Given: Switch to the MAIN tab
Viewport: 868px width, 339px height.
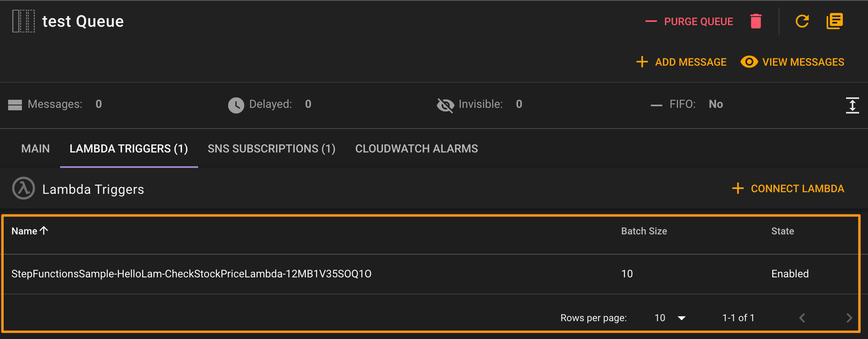Looking at the screenshot, I should point(36,149).
